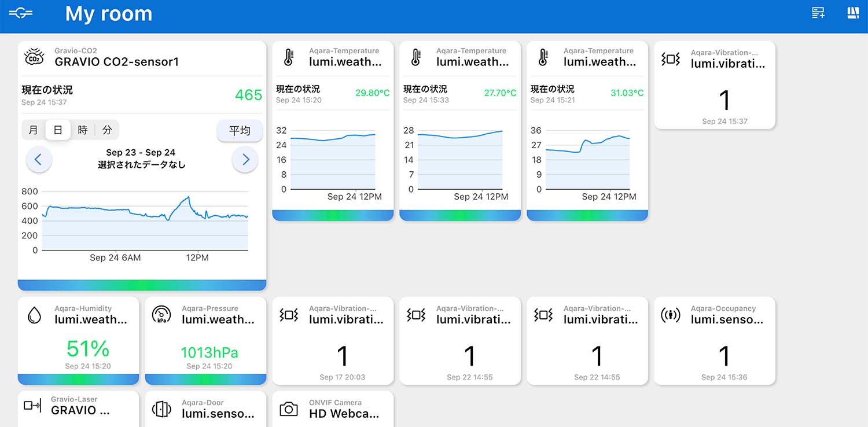This screenshot has height=427, width=868.
Task: Click the Sep 24 15:21 temperature timestamp
Action: (554, 100)
